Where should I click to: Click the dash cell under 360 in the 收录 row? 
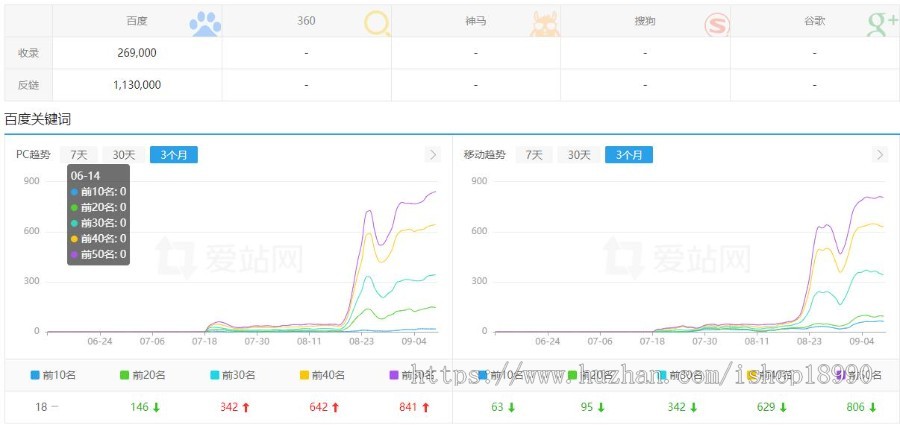click(x=306, y=53)
